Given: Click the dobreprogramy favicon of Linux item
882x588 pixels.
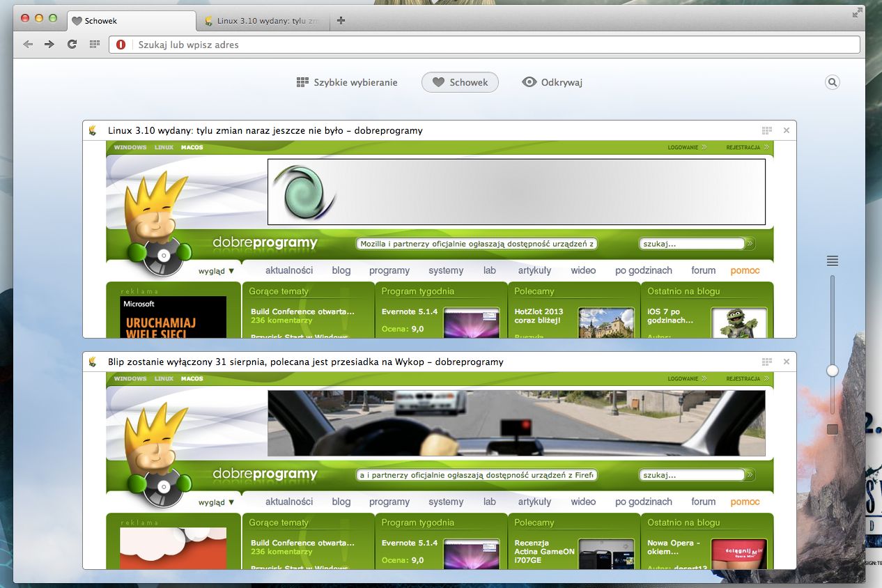Looking at the screenshot, I should (93, 130).
